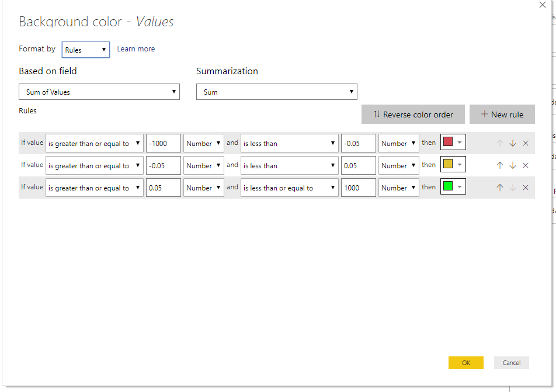Edit first rule's -0.05 upper value field
This screenshot has width=556, height=392.
coord(359,143)
